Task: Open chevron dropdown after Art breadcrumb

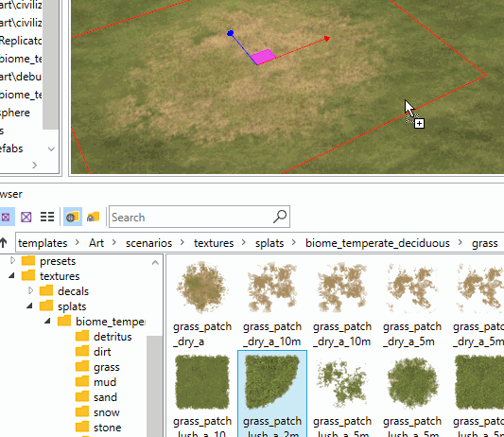Action: 114,243
